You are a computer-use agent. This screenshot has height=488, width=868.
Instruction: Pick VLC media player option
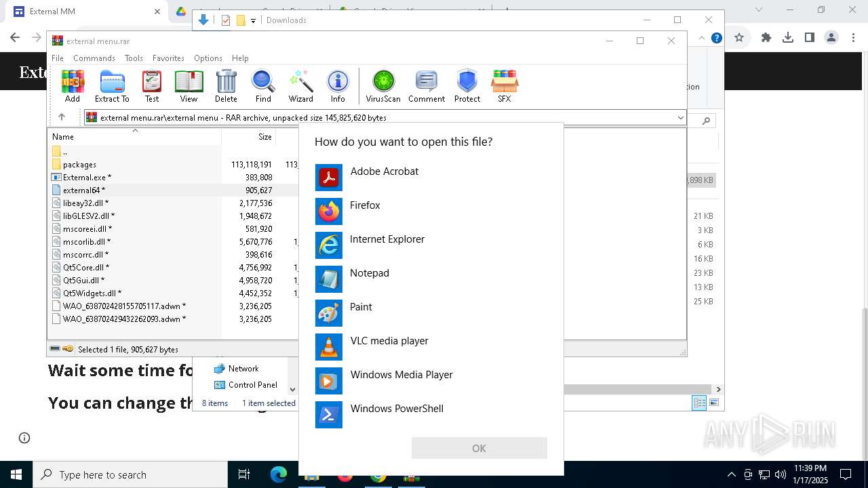click(431, 347)
